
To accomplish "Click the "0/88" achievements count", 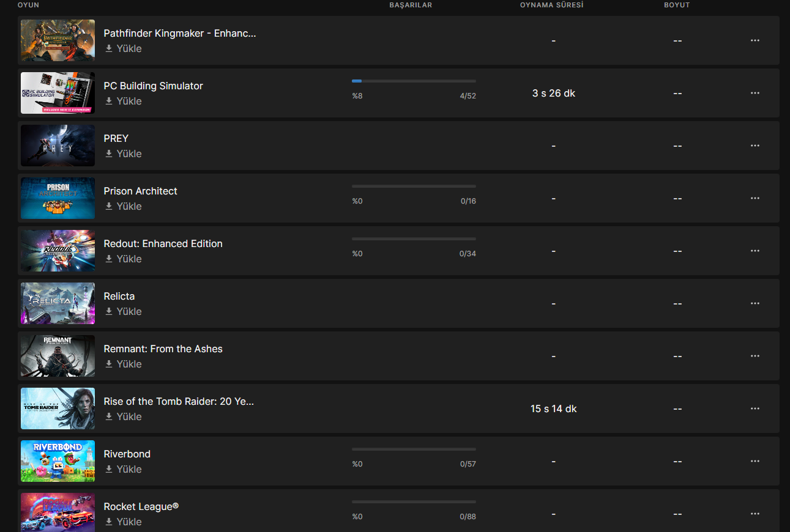I will click(468, 517).
